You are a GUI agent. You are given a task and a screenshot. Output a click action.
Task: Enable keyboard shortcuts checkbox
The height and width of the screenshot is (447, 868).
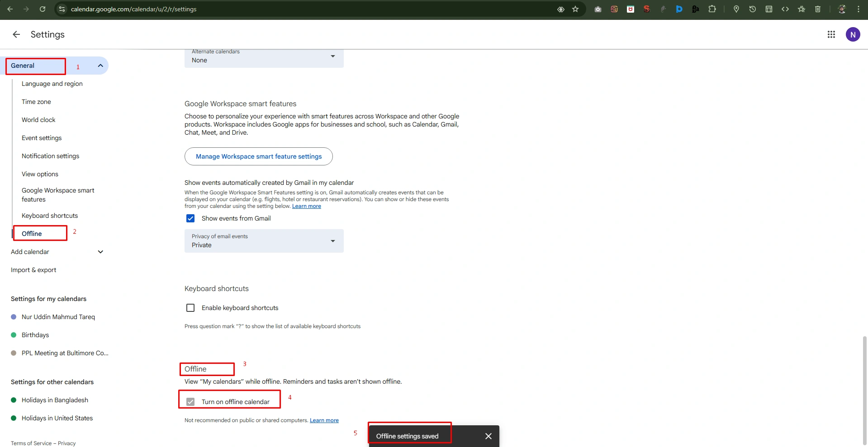190,308
